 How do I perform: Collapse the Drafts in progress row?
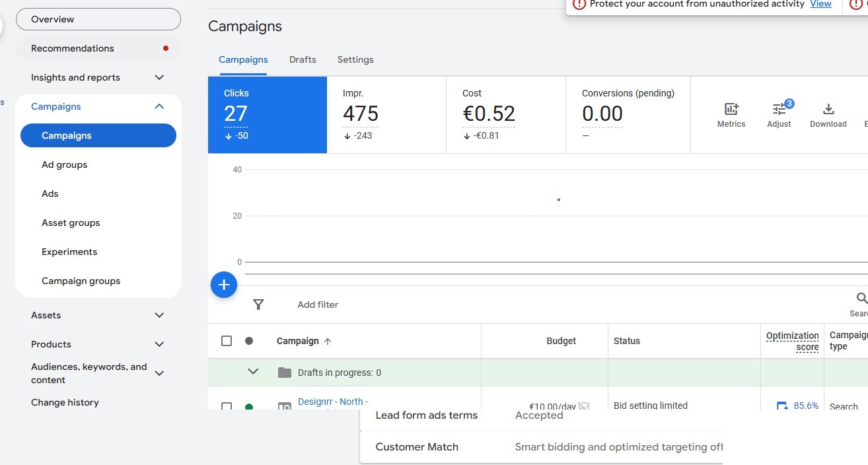(253, 372)
